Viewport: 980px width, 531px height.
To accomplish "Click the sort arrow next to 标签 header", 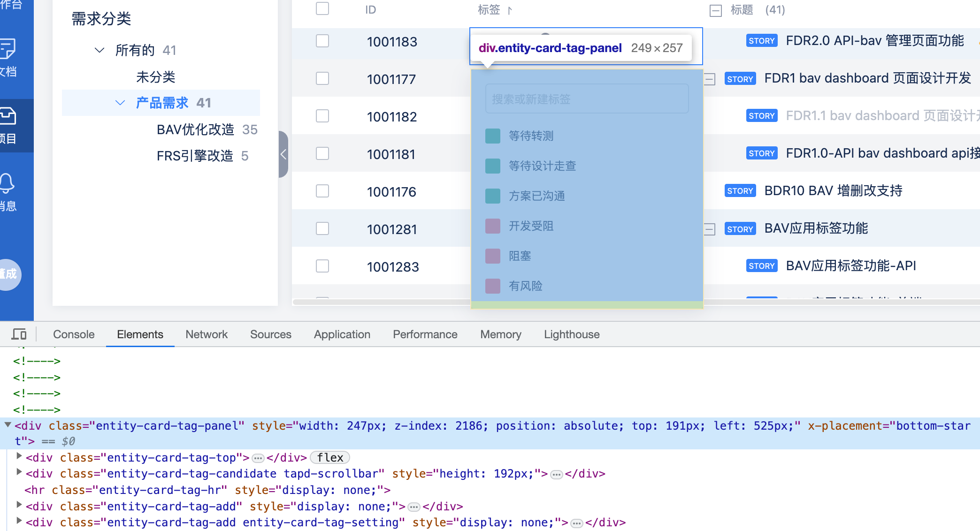I will click(x=510, y=10).
